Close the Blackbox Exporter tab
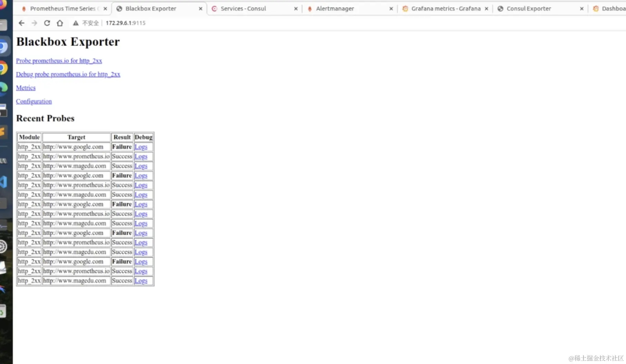626x364 pixels. (x=200, y=9)
